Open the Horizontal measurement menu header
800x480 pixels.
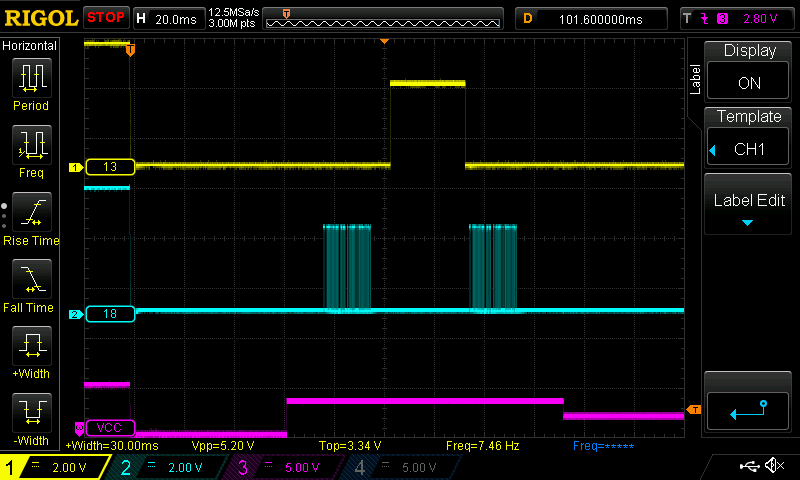(32, 46)
